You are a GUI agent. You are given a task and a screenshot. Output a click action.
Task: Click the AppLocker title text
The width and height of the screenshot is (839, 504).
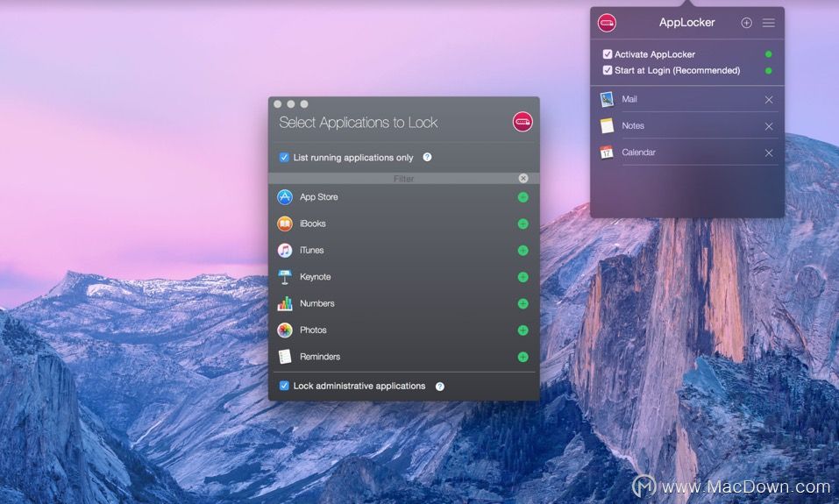[687, 23]
